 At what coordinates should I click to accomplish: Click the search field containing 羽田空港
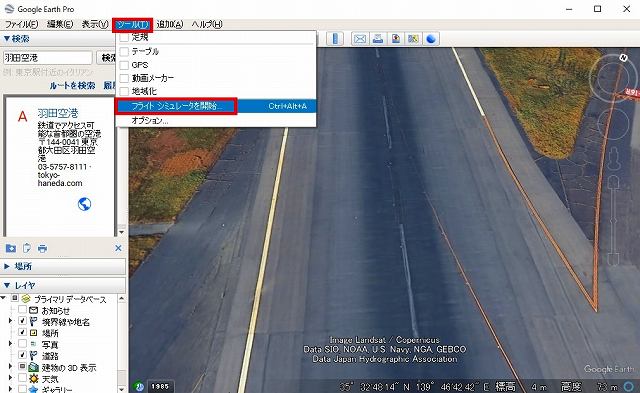(x=48, y=58)
